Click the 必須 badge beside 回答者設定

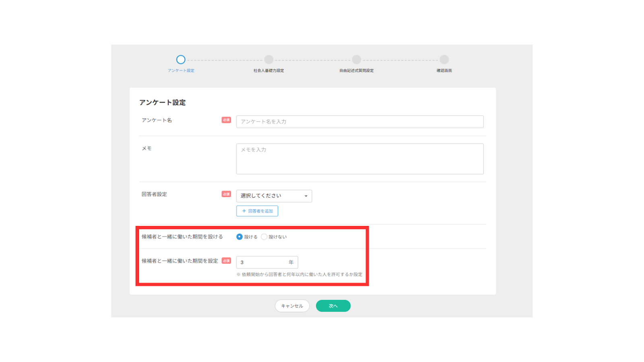point(226,194)
